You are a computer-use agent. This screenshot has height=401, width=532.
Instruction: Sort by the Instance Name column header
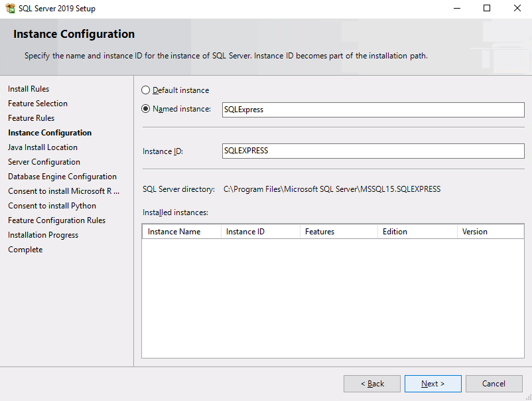[182, 232]
